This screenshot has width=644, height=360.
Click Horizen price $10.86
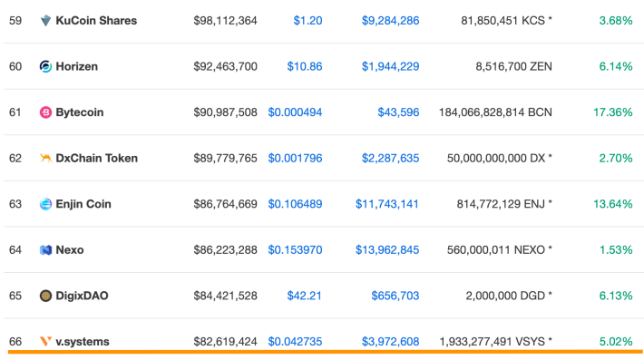click(305, 66)
